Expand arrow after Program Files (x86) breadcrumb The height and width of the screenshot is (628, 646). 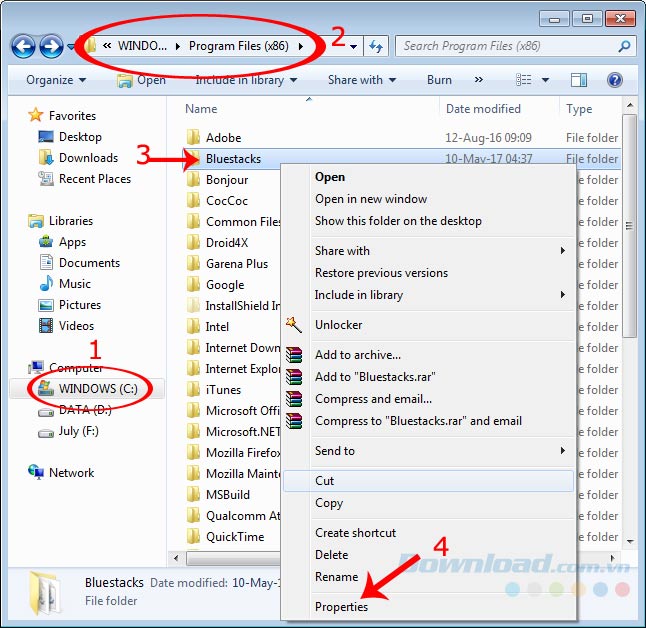[x=301, y=46]
